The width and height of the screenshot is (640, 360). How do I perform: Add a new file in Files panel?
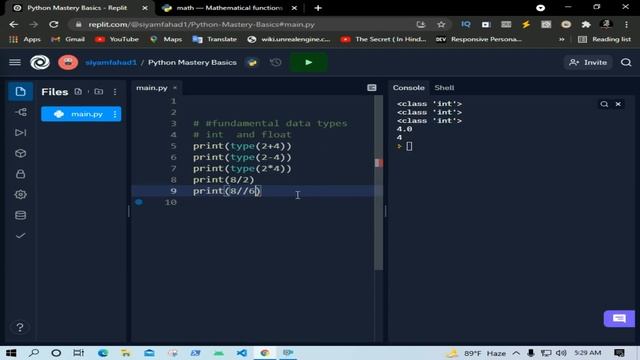(x=78, y=91)
